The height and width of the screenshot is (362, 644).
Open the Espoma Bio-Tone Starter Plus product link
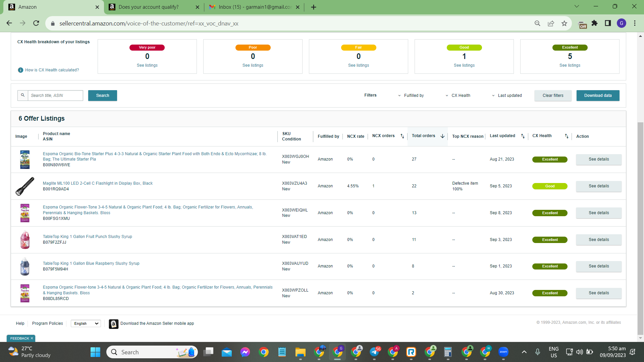click(x=155, y=157)
